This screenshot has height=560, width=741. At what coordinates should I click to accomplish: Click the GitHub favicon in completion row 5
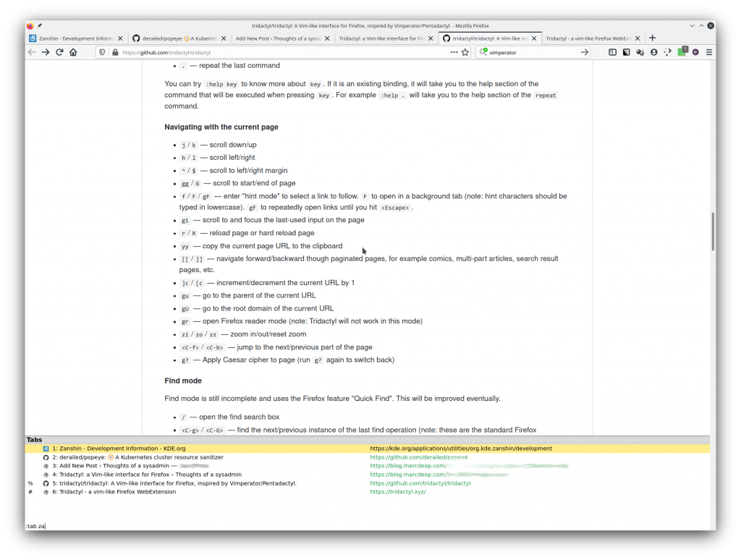[46, 483]
